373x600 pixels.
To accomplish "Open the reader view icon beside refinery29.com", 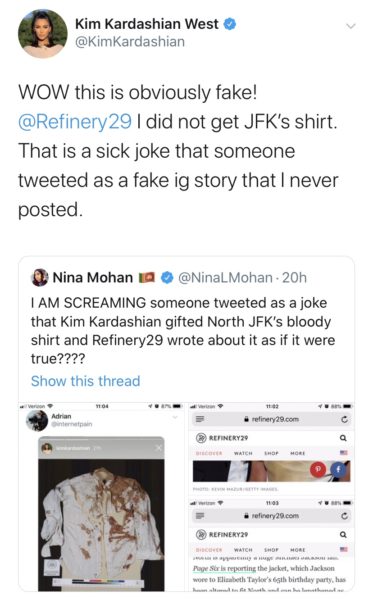I will [200, 419].
